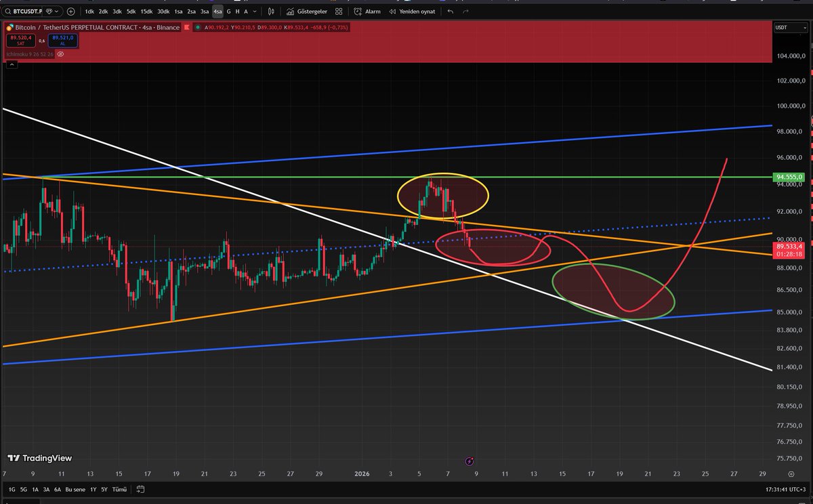Set date range to 1A
813x504 pixels.
coord(35,489)
